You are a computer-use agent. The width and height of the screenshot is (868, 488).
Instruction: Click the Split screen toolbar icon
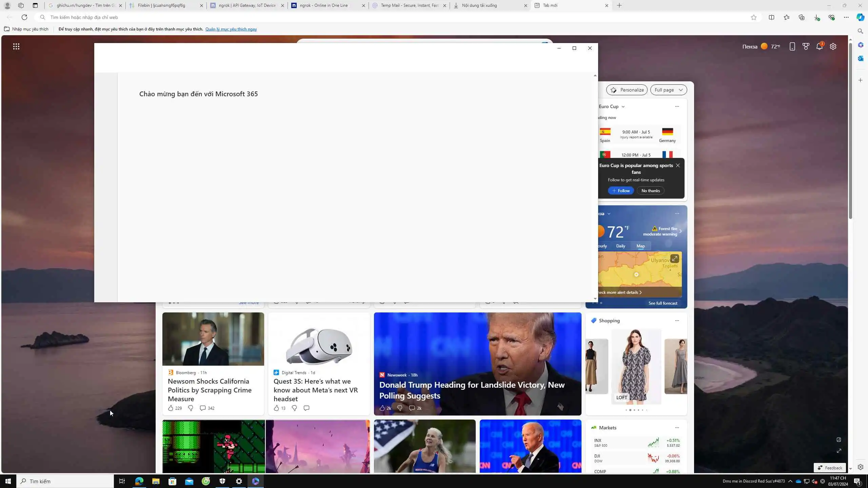point(771,17)
